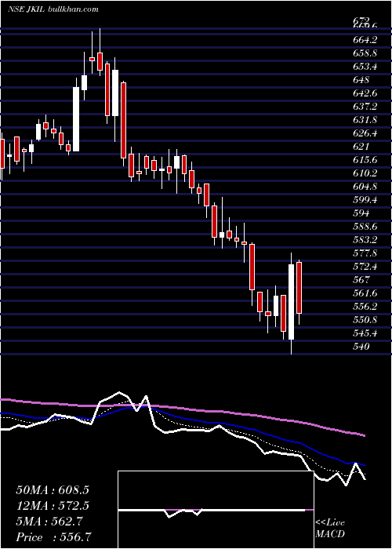Click the <<Live MACD label
Viewport: 392px width, 549px height.
(x=330, y=528)
